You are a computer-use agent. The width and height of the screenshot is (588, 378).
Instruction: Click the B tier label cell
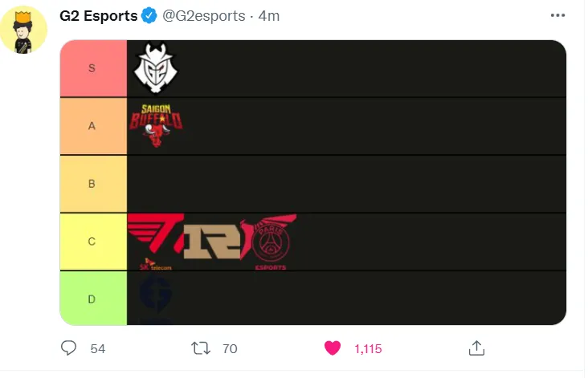92,184
